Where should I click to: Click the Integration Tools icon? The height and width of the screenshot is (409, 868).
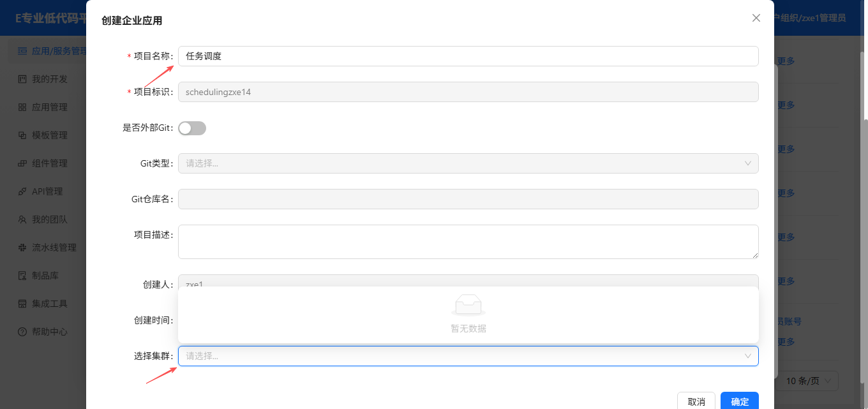[x=22, y=304]
